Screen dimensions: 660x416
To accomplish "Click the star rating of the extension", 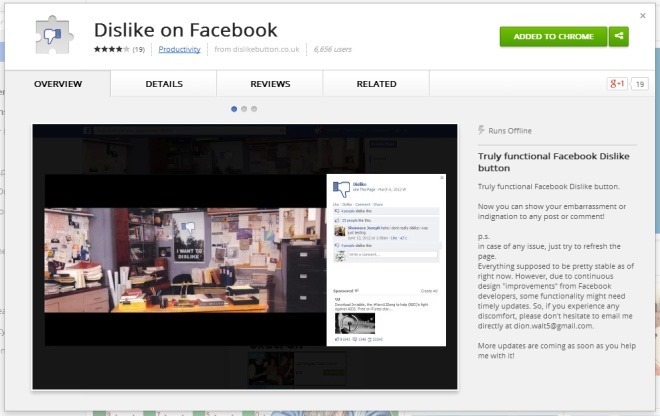I will 110,49.
